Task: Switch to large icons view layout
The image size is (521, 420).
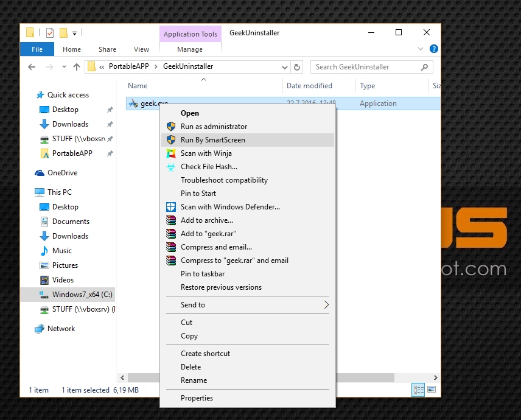Action: 432,390
